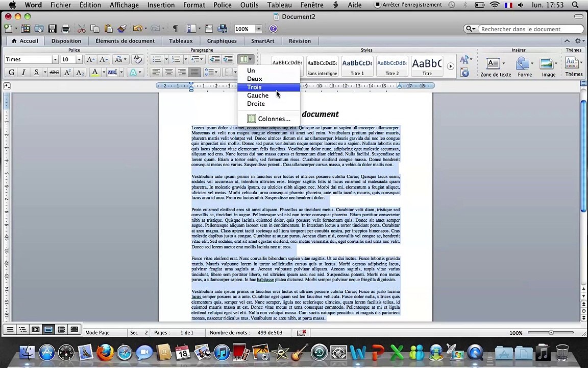Increase paragraph indent

point(228,59)
